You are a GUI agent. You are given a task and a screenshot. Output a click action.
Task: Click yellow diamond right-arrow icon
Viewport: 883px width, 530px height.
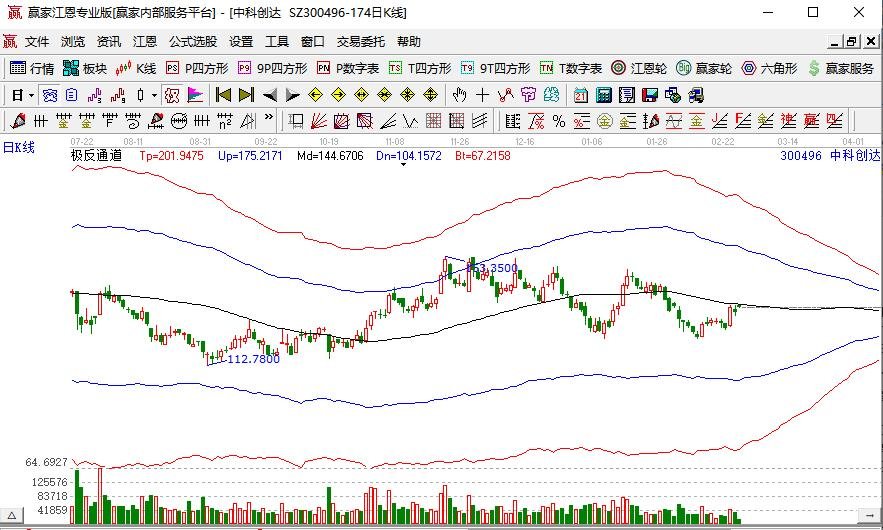tap(338, 95)
